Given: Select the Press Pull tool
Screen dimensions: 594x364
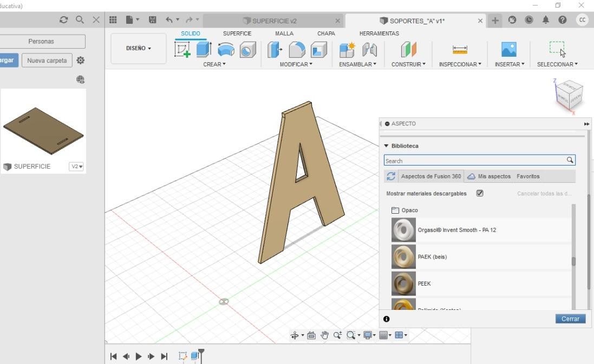Looking at the screenshot, I should pyautogui.click(x=275, y=50).
